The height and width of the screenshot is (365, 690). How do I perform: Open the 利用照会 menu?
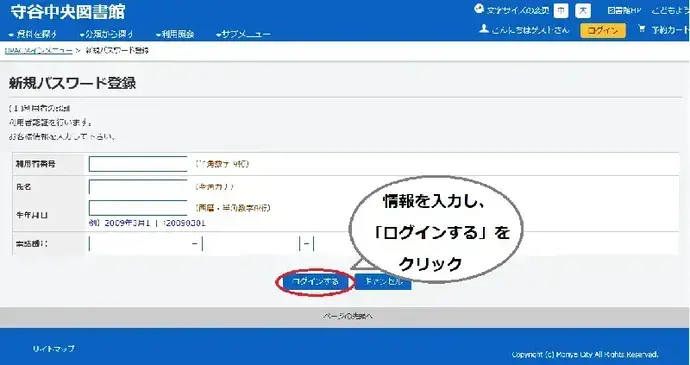(175, 34)
